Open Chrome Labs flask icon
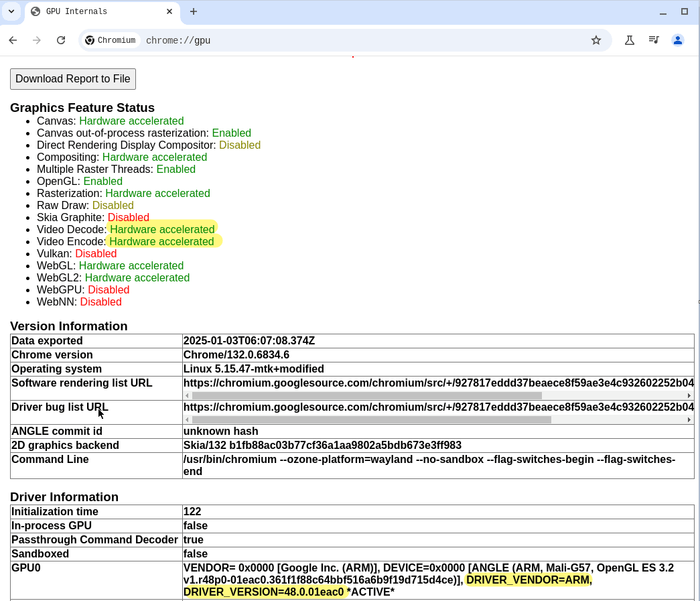700x601 pixels. 630,40
